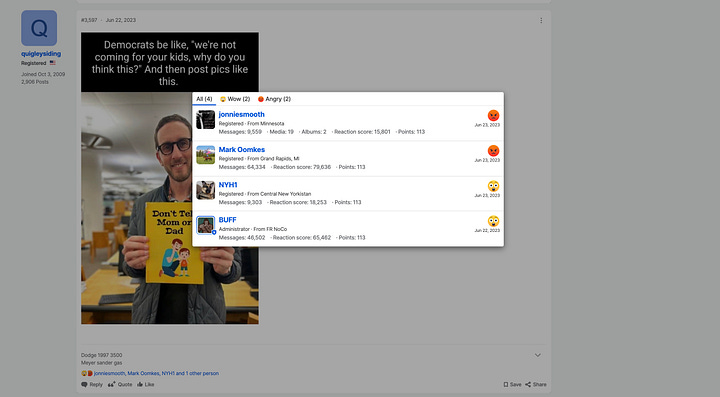Click the wow emoji beside NYH1
Image resolution: width=720 pixels, height=397 pixels.
pos(493,186)
